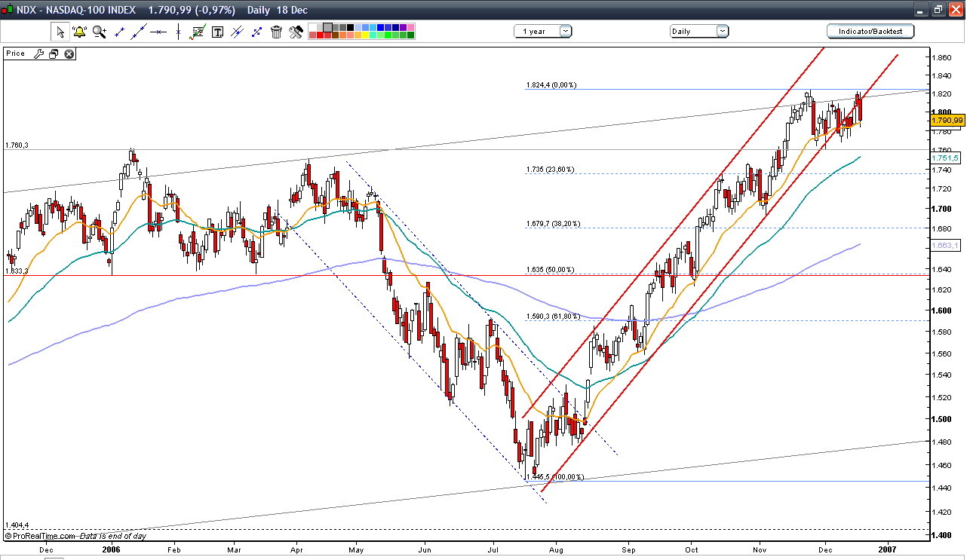Open Price panel settings wrench
Viewport: 970px width, 560px height.
click(40, 54)
